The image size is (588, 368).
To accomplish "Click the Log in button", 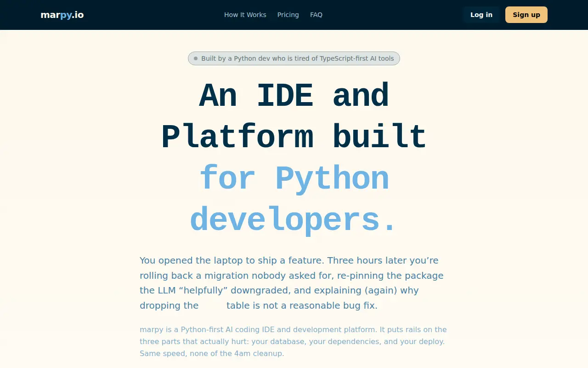I will [481, 15].
